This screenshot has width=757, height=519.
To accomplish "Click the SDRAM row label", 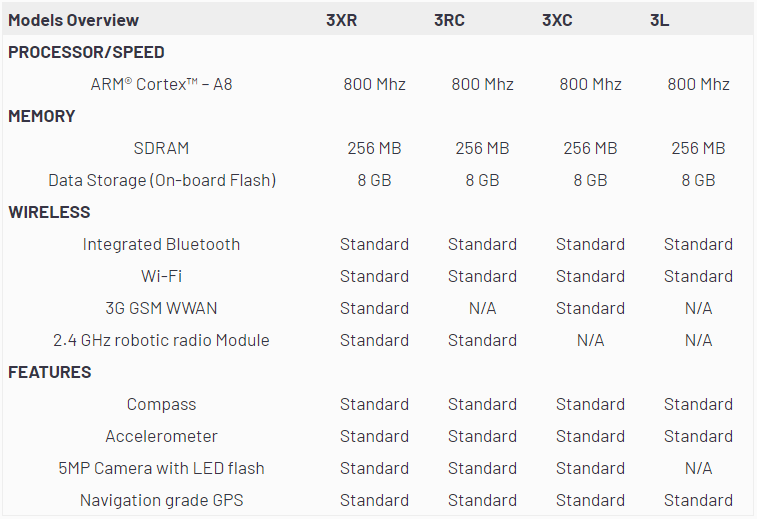I will [x=161, y=148].
